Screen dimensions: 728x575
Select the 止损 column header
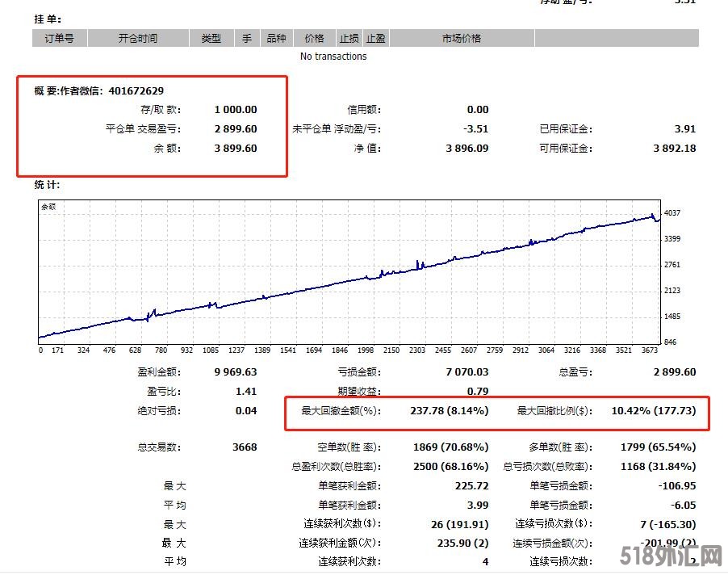click(349, 38)
